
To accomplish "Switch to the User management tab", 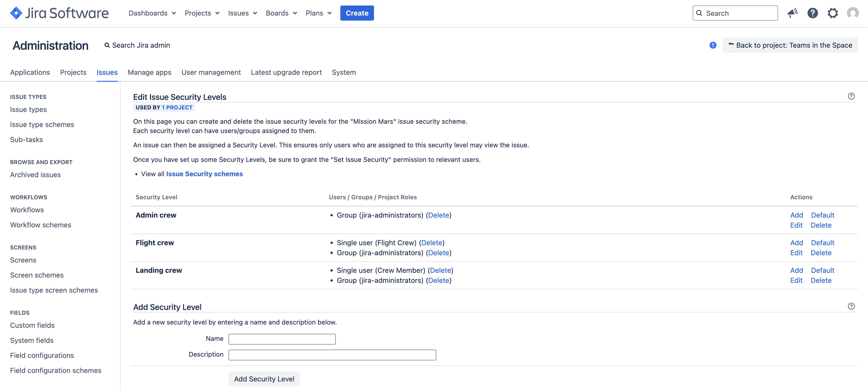I will 211,72.
